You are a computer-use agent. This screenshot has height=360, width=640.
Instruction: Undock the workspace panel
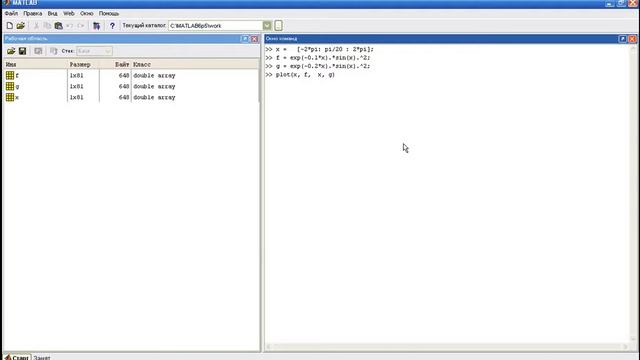(245, 39)
